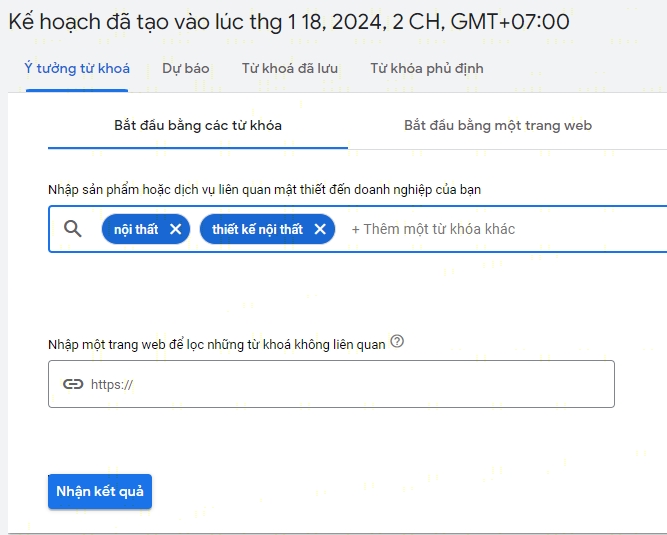Click the "thiết kế nội thất" chip label
Viewport: 667px width, 535px height.
(x=257, y=229)
